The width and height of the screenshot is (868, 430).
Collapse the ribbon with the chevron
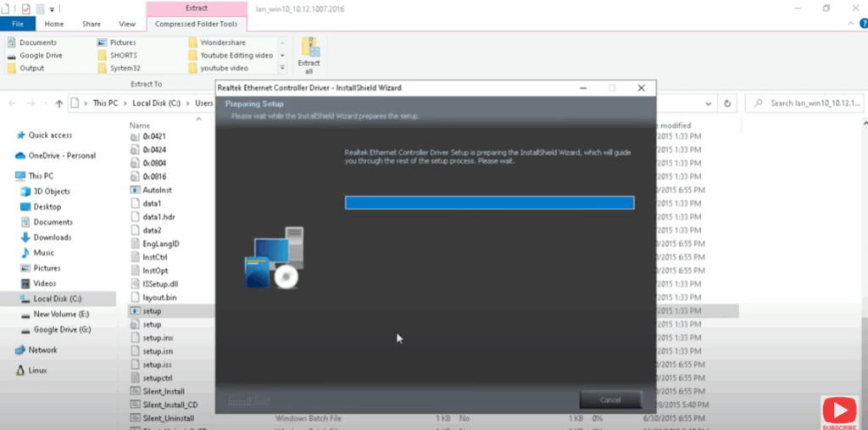tap(851, 24)
